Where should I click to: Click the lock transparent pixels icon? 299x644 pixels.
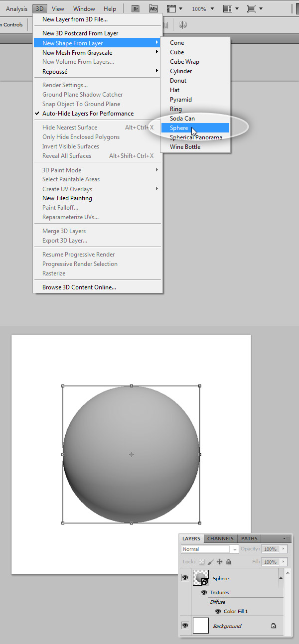coord(202,562)
